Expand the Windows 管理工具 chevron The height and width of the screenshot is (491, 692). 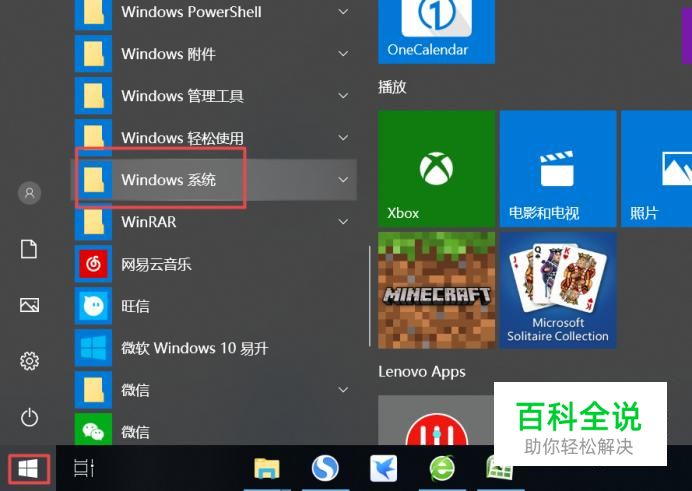click(x=343, y=96)
